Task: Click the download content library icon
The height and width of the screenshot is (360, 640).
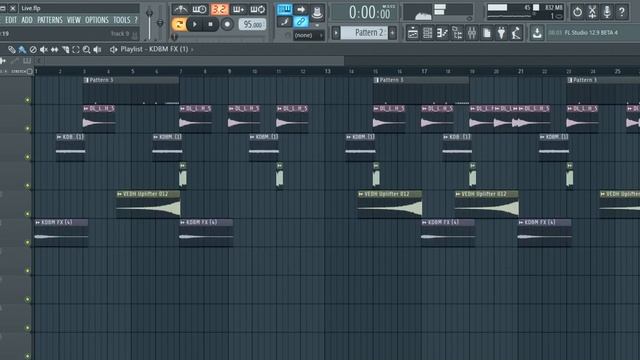Action: pyautogui.click(x=537, y=33)
